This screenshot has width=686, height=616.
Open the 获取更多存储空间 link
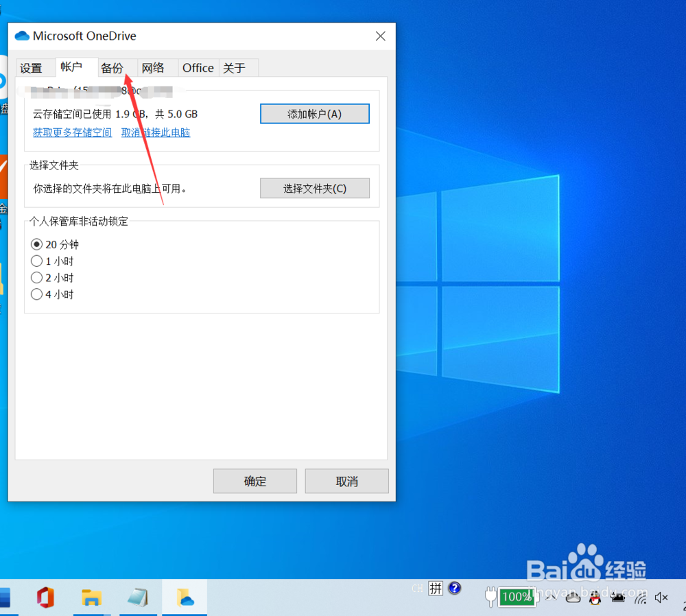click(x=72, y=132)
